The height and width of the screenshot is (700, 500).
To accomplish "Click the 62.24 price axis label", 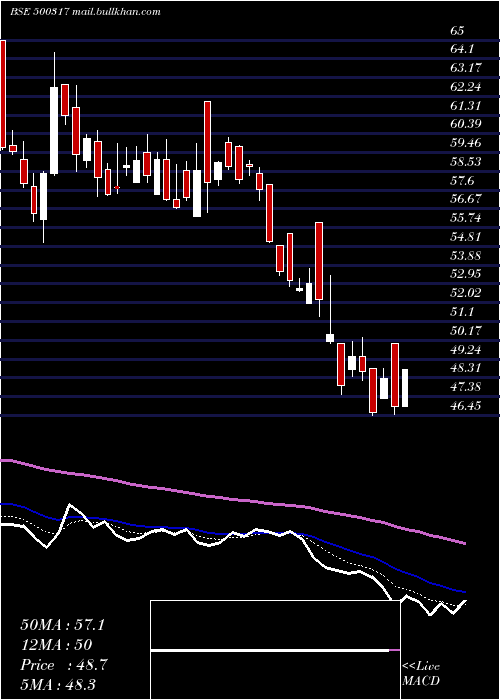I will 465,87.
